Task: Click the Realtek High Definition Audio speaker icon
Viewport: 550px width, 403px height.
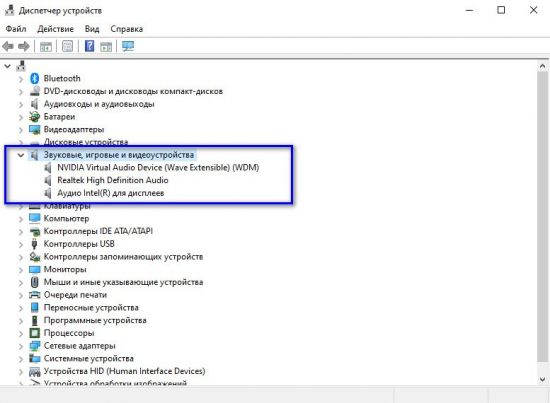Action: click(x=48, y=180)
